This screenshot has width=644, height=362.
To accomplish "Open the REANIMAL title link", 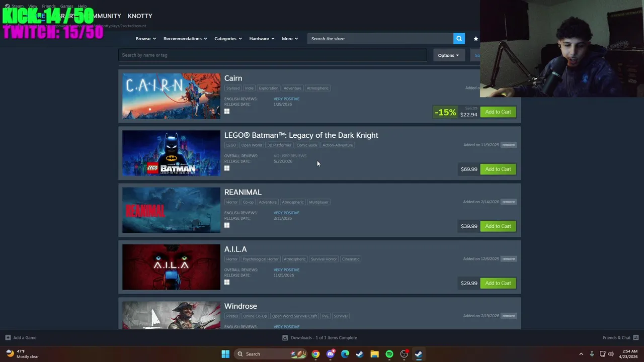I will click(243, 192).
